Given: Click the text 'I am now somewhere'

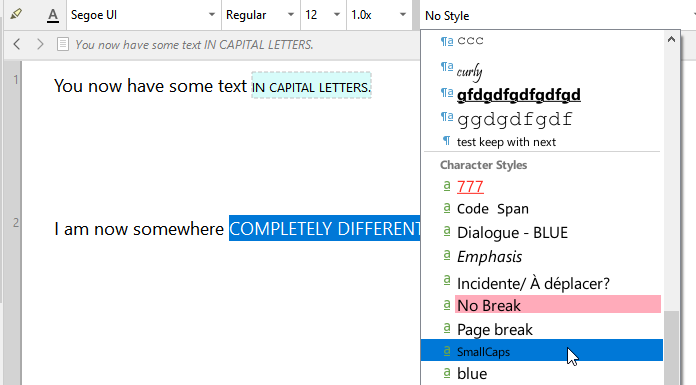Looking at the screenshot, I should tap(139, 229).
